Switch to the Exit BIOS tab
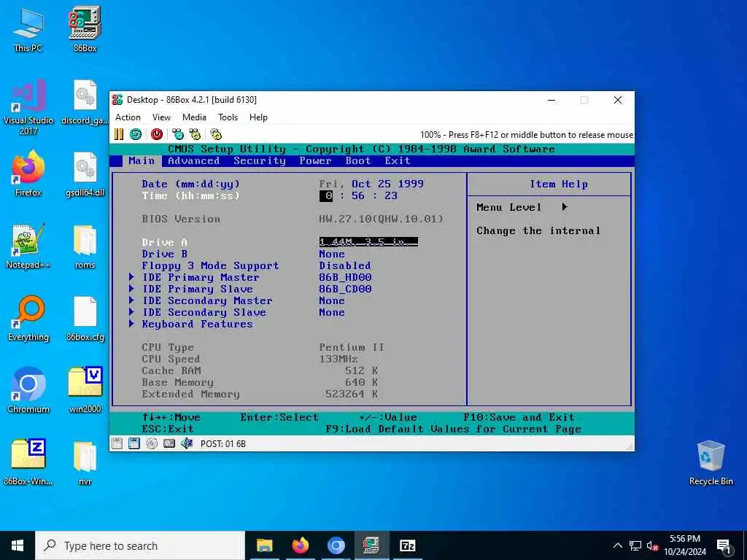The width and height of the screenshot is (747, 560). pos(398,161)
